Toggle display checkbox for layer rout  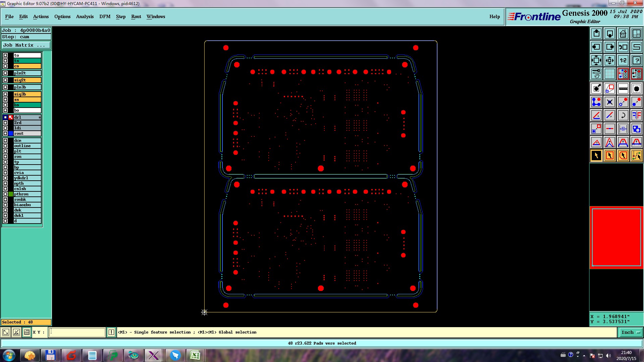(x=5, y=133)
